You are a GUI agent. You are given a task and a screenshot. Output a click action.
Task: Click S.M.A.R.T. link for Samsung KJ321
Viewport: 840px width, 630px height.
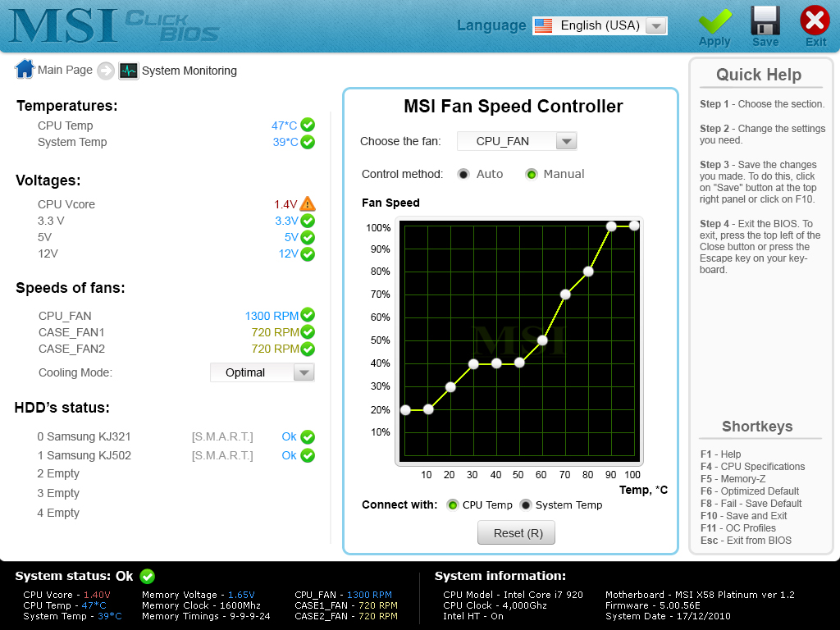tap(222, 437)
